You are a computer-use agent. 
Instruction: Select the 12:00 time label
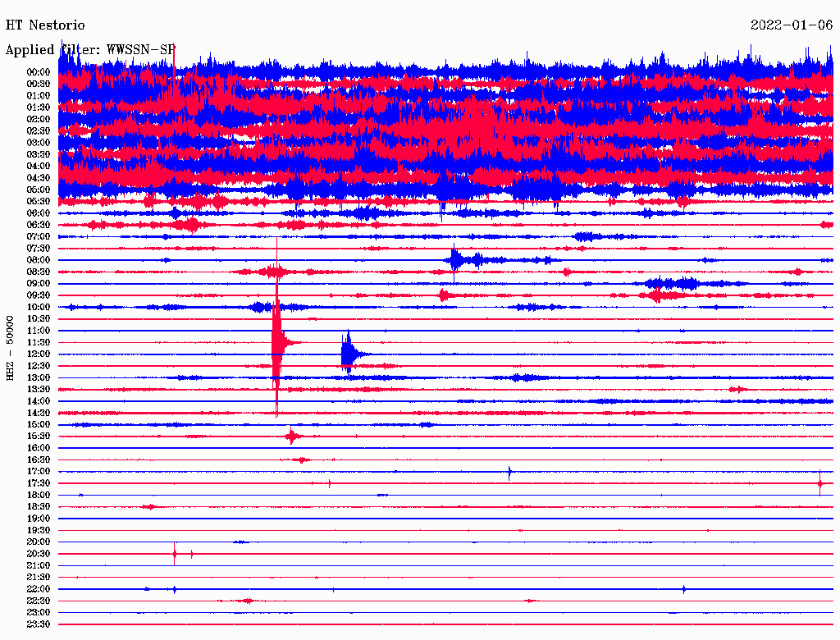[x=39, y=354]
